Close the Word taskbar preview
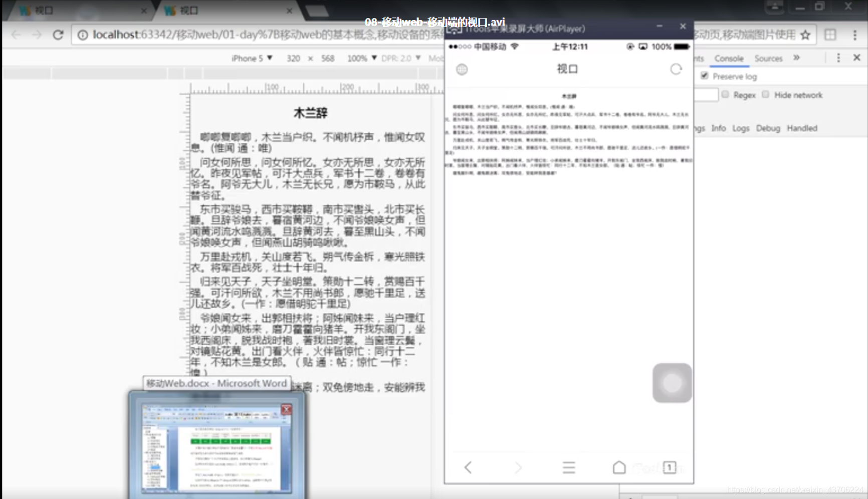The image size is (868, 499). [286, 409]
